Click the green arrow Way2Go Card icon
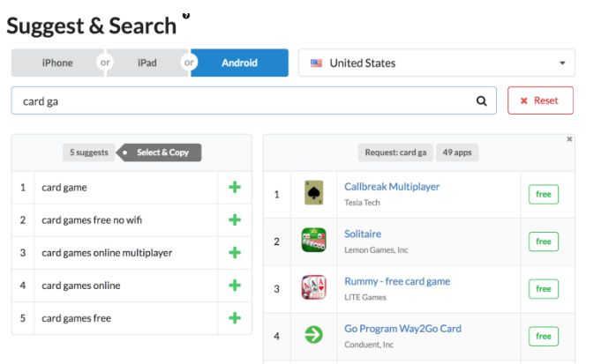The image size is (616, 364). 314,335
